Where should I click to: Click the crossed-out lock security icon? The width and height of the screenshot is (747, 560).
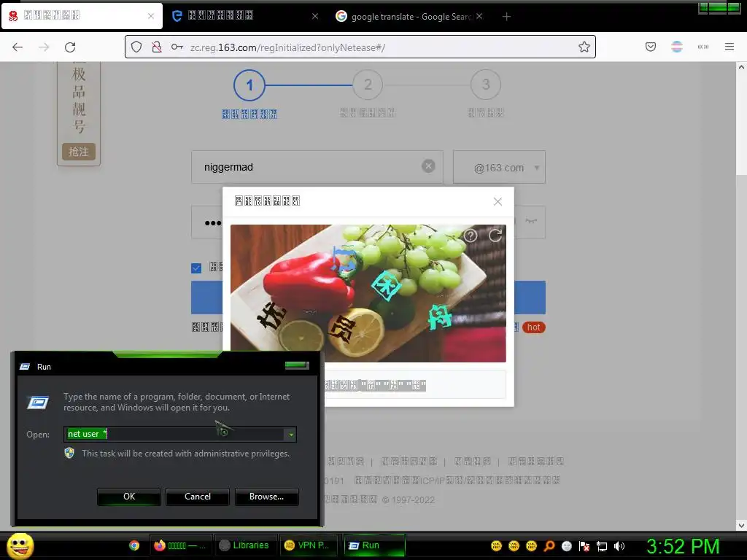tap(157, 47)
